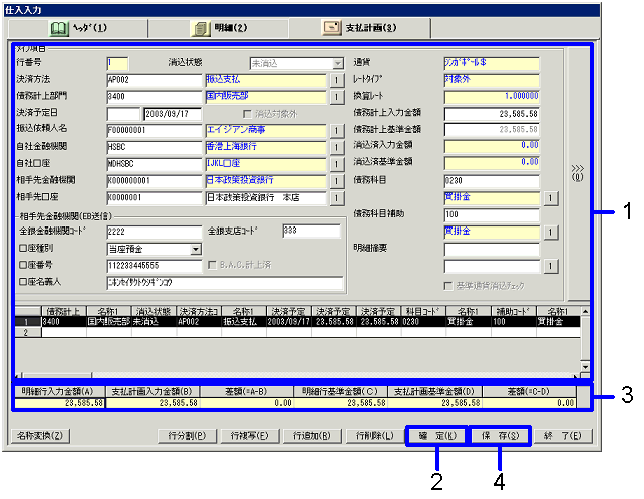Click the 名称変換(Z) button

[40, 436]
